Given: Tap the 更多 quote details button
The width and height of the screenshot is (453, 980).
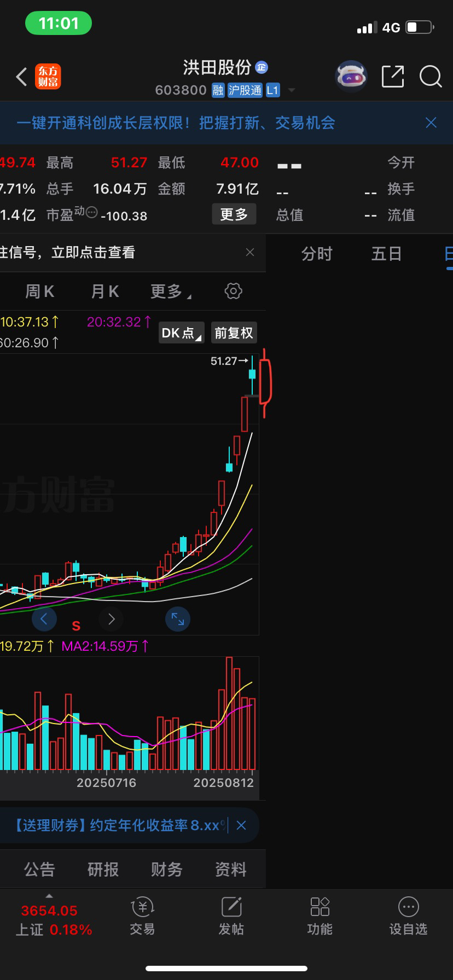Looking at the screenshot, I should 234,214.
